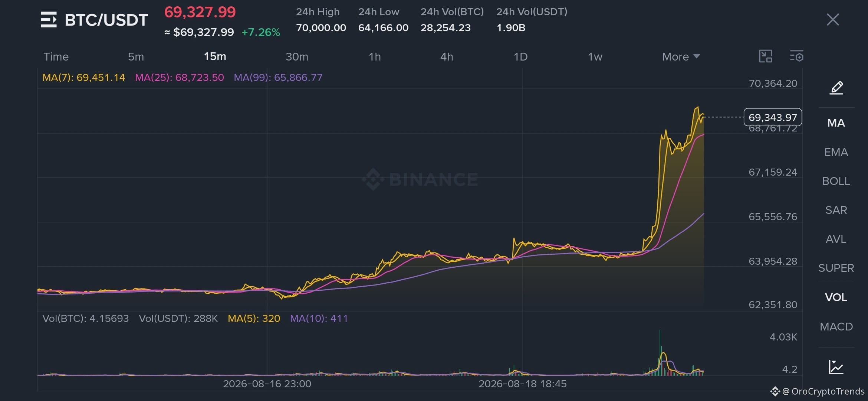Toggle the AVL indicator
Image resolution: width=868 pixels, height=401 pixels.
coord(836,239)
